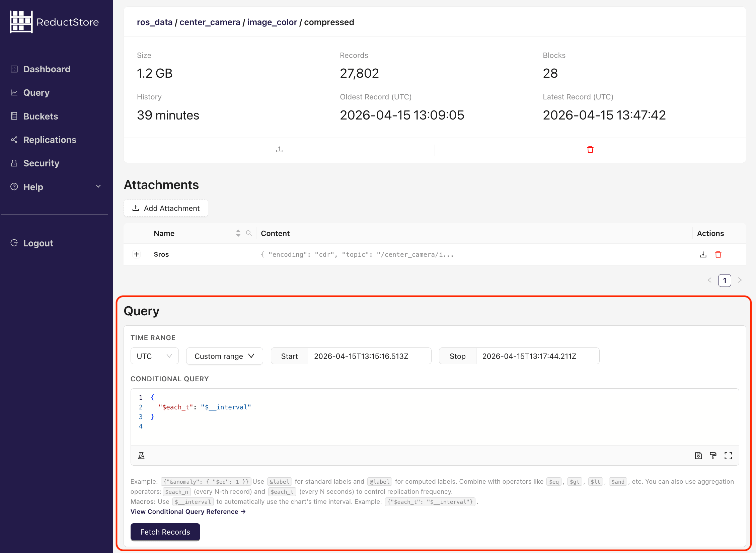The image size is (756, 553).
Task: Run a test query via the flask icon
Action: pyautogui.click(x=141, y=455)
